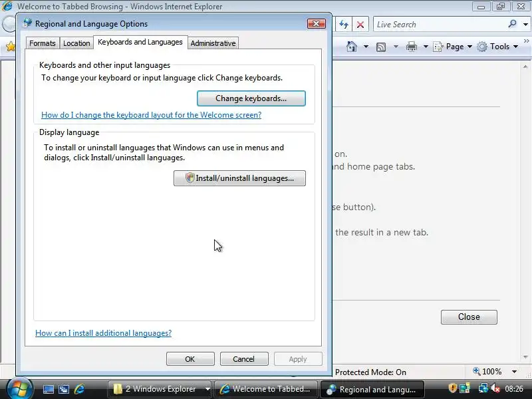Expand the Print dropdown arrow
This screenshot has width=532, height=399.
[426, 47]
